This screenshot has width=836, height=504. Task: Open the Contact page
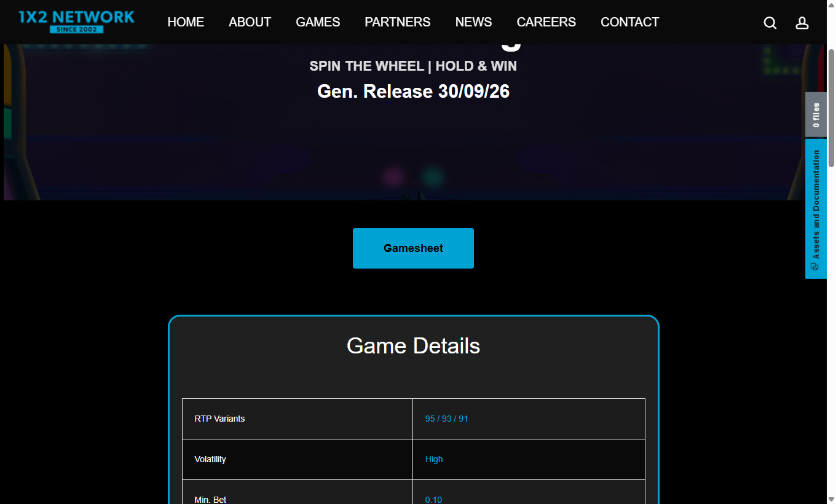629,22
